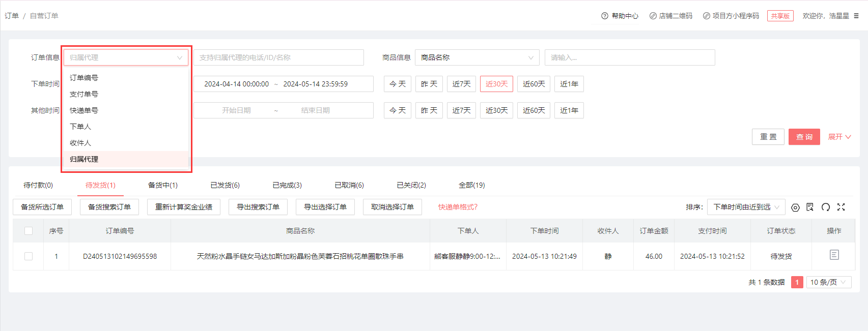868x331 pixels.
Task: Choose 快递单号 from the dropdown list
Action: 84,110
